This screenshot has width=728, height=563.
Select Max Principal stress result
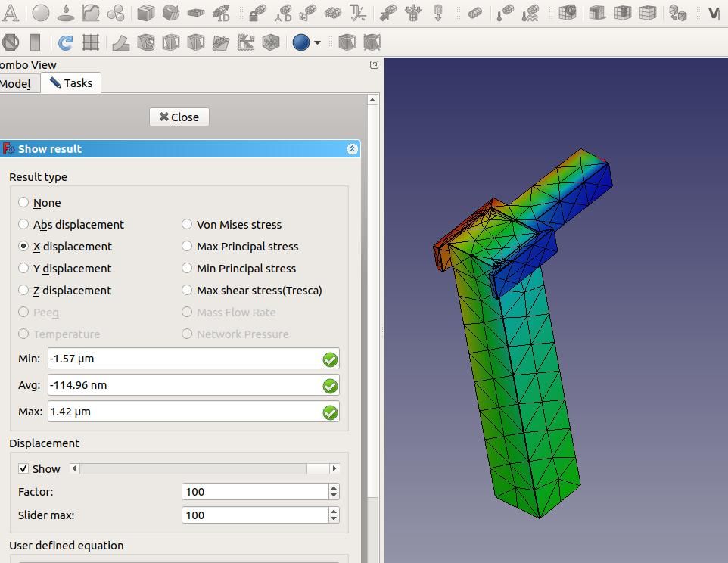point(240,246)
